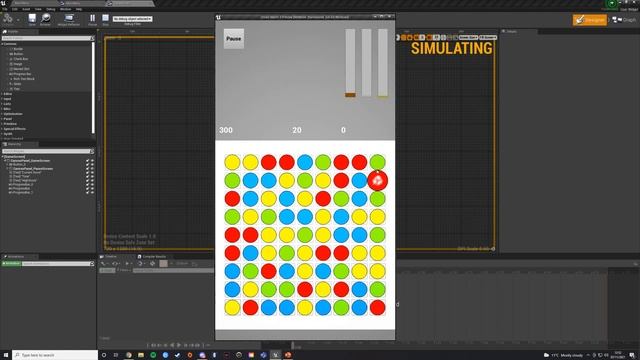Click the Browse toolbar icon

coord(45,19)
